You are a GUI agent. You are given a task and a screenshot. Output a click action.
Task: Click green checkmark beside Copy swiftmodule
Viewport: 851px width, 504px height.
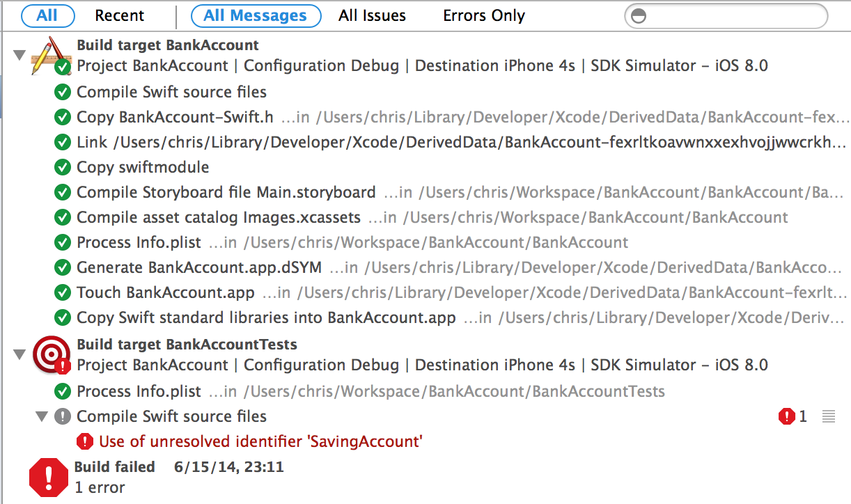pos(63,167)
